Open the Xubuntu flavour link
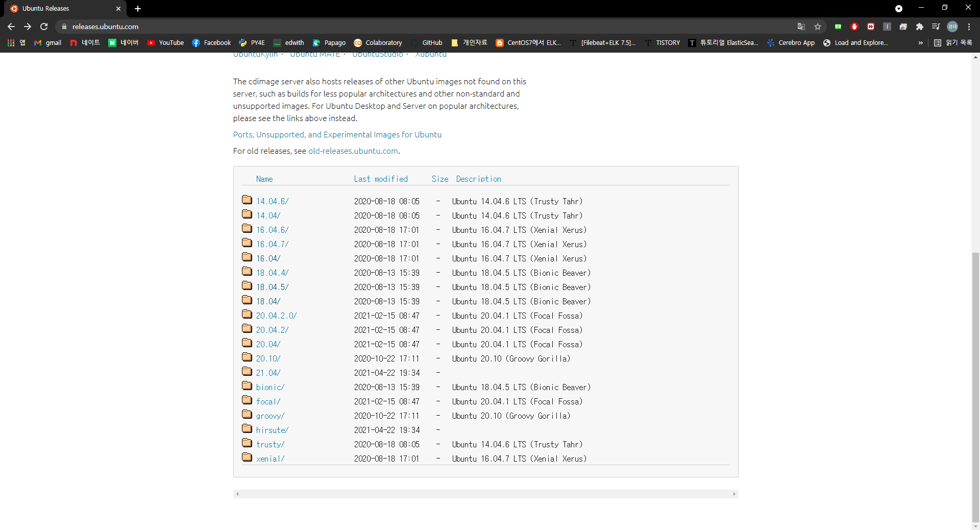 431,55
